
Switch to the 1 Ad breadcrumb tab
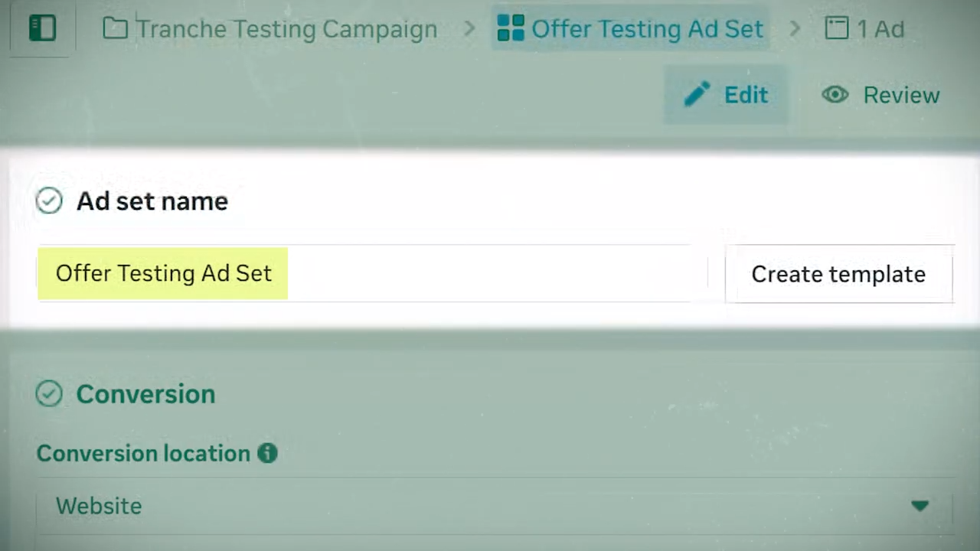[x=880, y=28]
